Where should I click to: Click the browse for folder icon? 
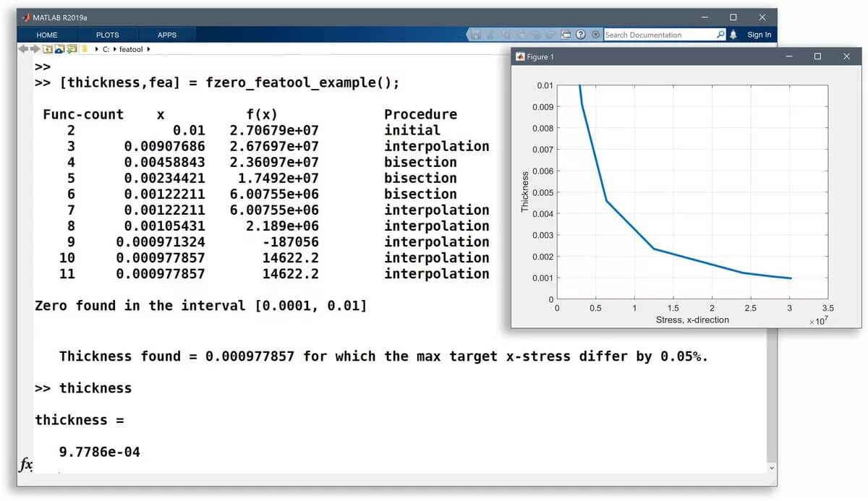click(x=72, y=49)
